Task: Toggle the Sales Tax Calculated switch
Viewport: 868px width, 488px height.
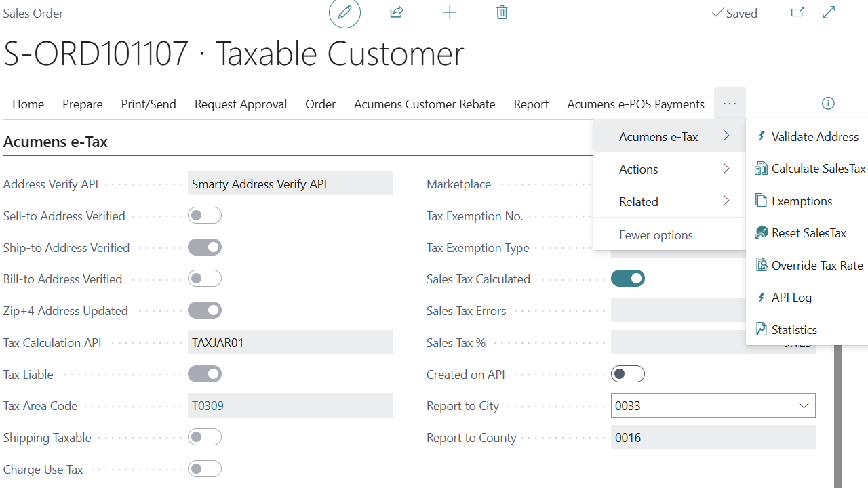Action: (628, 279)
